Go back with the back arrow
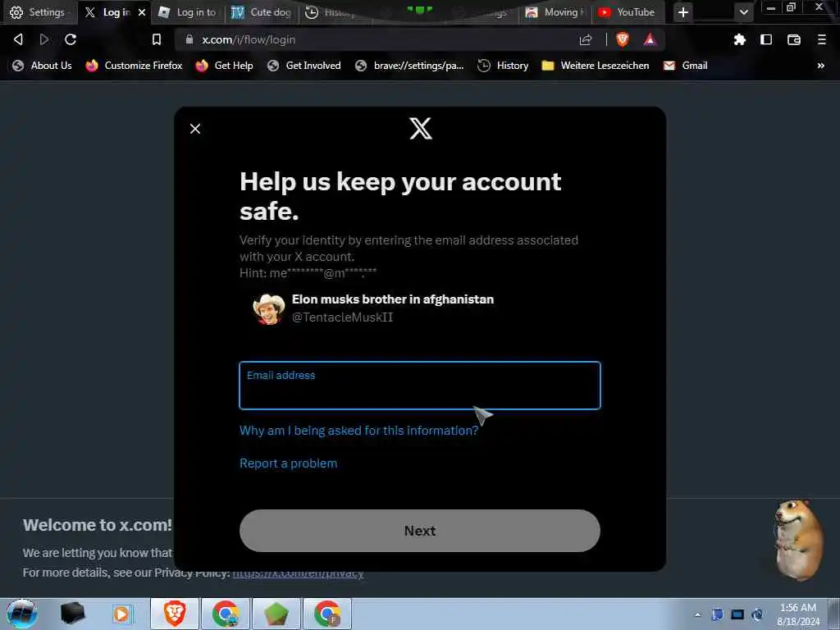The image size is (840, 630). click(x=18, y=39)
